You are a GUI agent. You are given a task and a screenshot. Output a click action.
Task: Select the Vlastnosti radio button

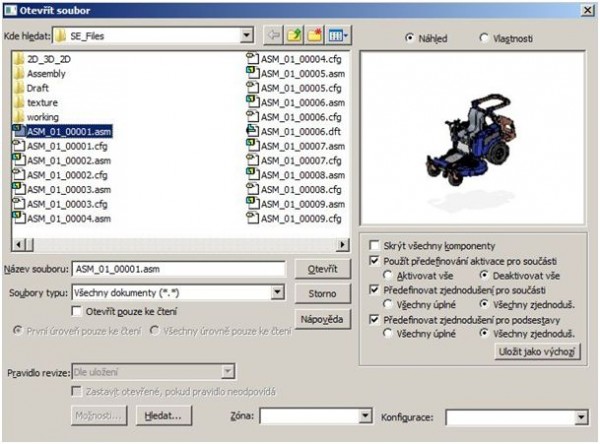click(x=485, y=38)
